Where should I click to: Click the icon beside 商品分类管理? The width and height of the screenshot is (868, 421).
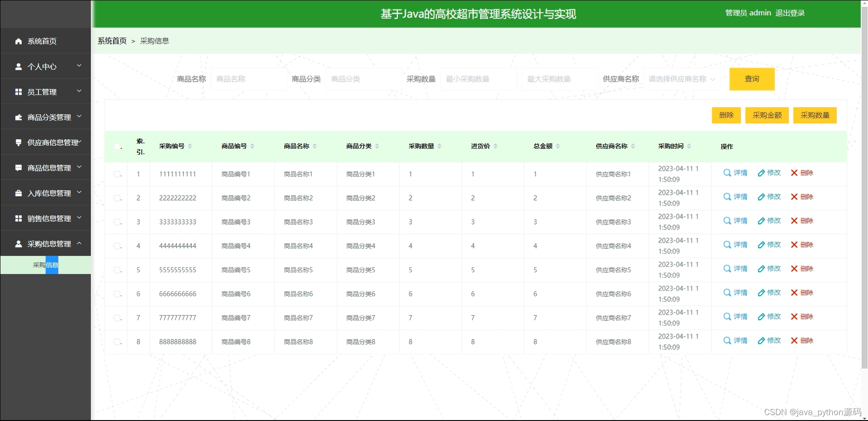click(19, 117)
